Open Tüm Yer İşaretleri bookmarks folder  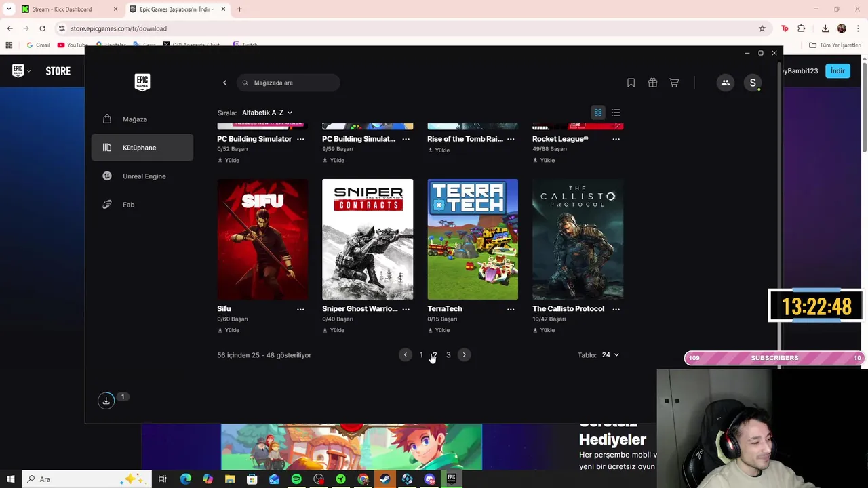tap(835, 45)
